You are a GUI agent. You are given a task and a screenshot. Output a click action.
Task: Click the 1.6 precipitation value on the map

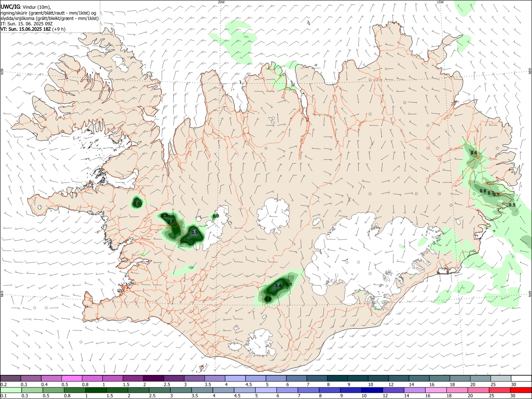click(268, 299)
